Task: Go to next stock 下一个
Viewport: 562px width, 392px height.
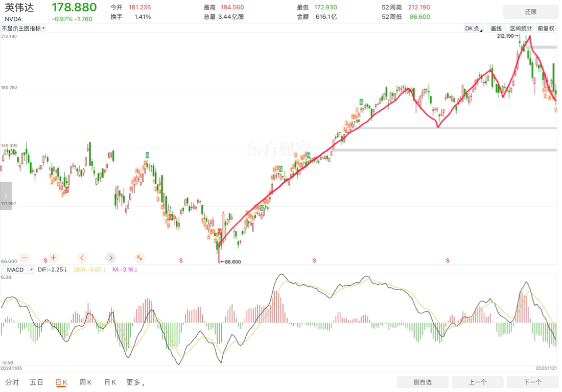Action: [x=532, y=382]
